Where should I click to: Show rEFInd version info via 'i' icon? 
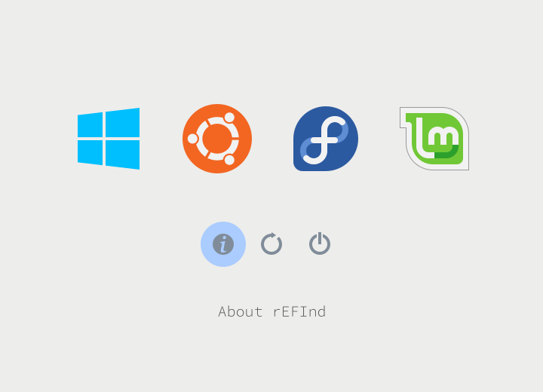click(x=223, y=244)
